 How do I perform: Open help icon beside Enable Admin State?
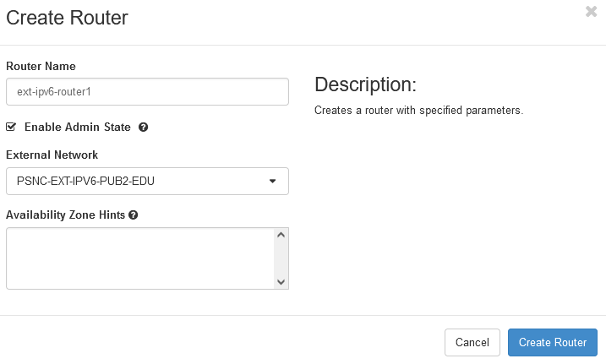(x=144, y=127)
